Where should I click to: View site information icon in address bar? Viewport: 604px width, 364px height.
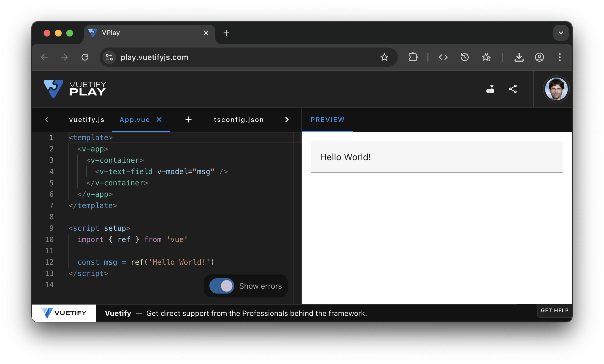(109, 57)
